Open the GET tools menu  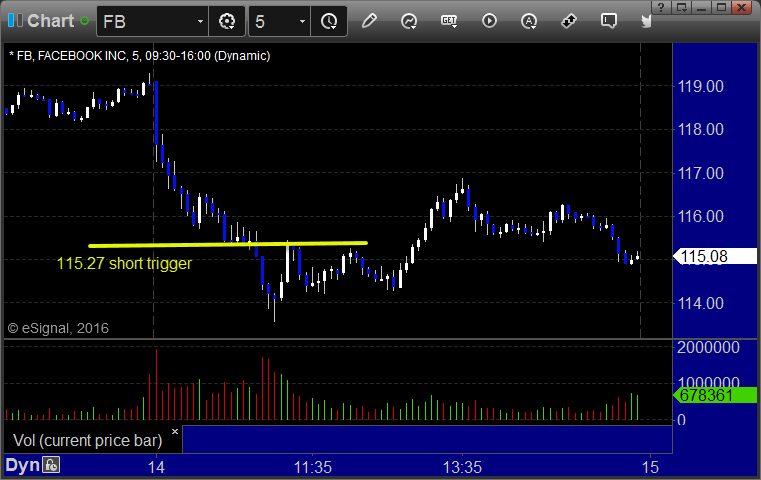pos(449,21)
